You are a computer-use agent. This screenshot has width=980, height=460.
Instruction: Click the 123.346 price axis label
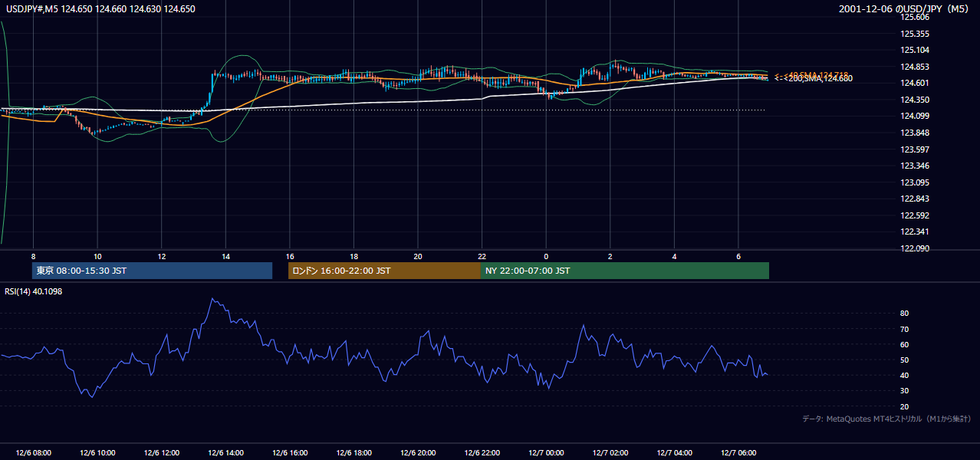tap(916, 166)
